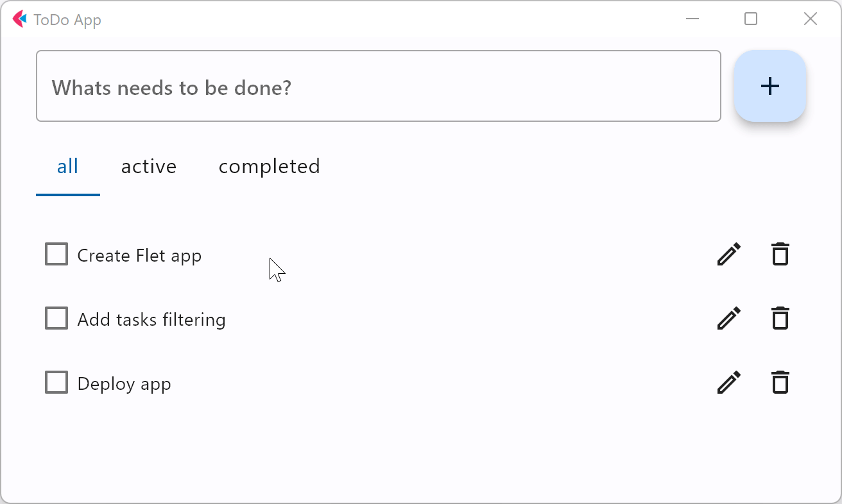This screenshot has height=504, width=842.
Task: Click the minimize button in the title bar
Action: click(x=692, y=19)
